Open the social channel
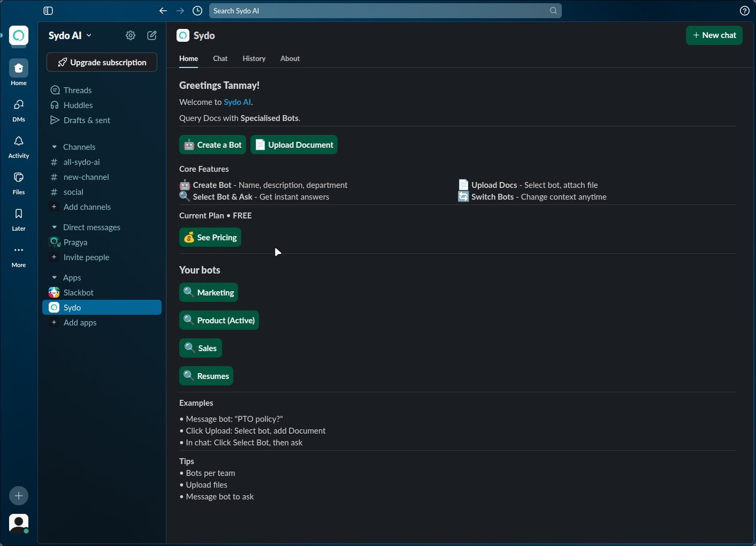 coord(102,192)
